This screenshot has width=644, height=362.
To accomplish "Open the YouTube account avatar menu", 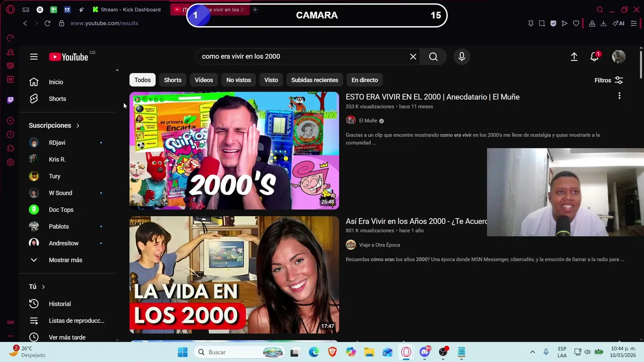I will pyautogui.click(x=619, y=57).
